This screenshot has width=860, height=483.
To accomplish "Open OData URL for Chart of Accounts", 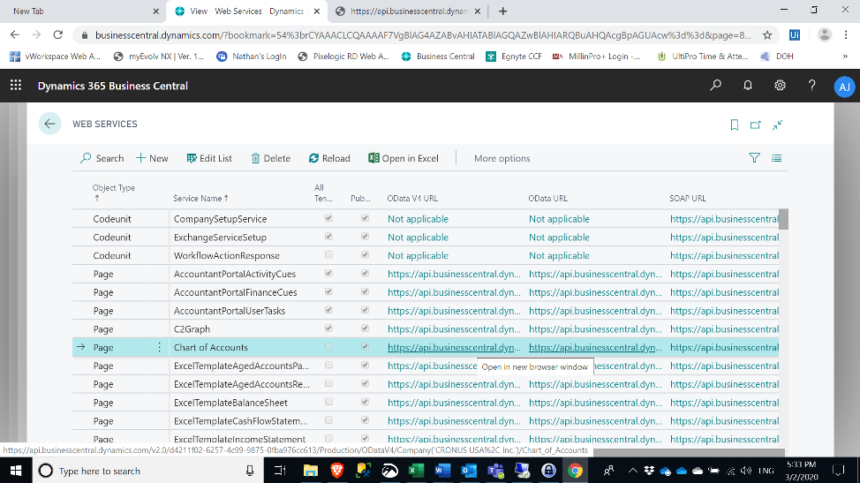I will tap(595, 347).
